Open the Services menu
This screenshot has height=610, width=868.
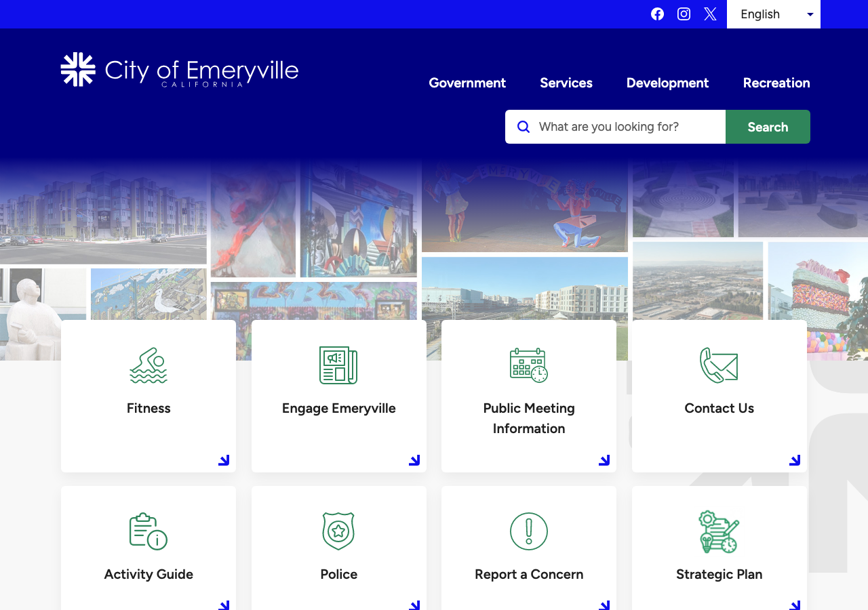coord(566,83)
